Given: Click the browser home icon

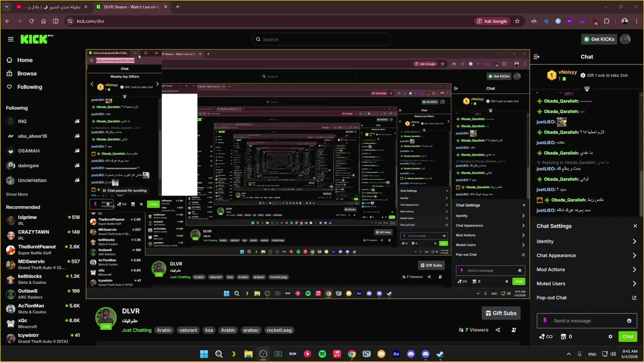Looking at the screenshot, I should click(44, 21).
